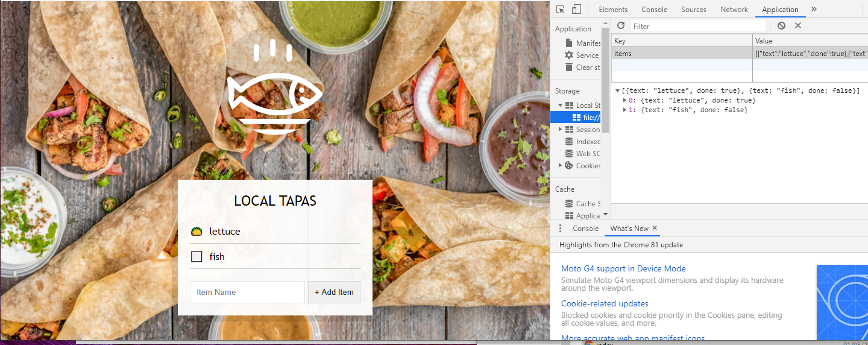Click the lettuce item label
Viewport: 868px width, 345px height.
coord(225,232)
